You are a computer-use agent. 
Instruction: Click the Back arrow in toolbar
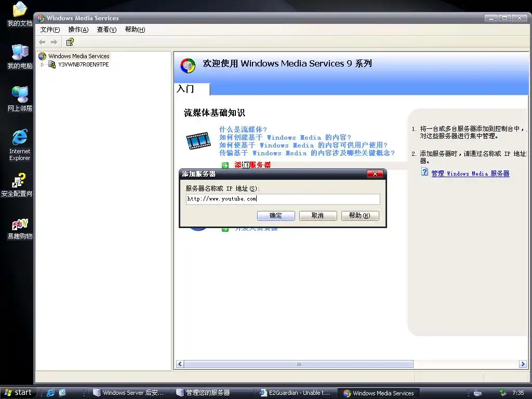42,42
